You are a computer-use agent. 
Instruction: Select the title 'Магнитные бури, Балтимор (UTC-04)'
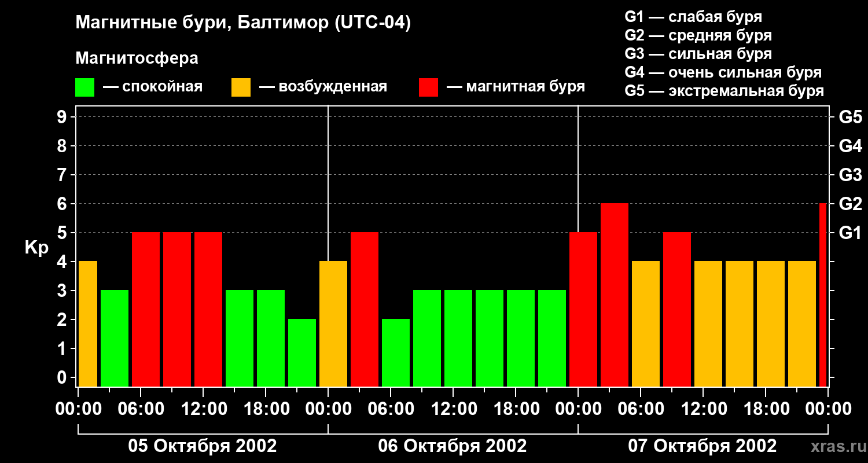(243, 23)
